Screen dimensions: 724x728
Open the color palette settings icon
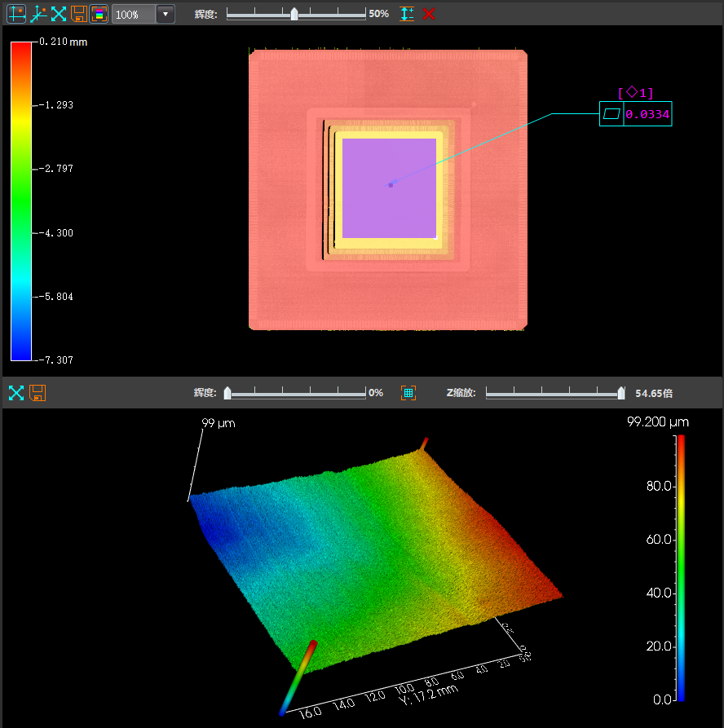pyautogui.click(x=99, y=14)
